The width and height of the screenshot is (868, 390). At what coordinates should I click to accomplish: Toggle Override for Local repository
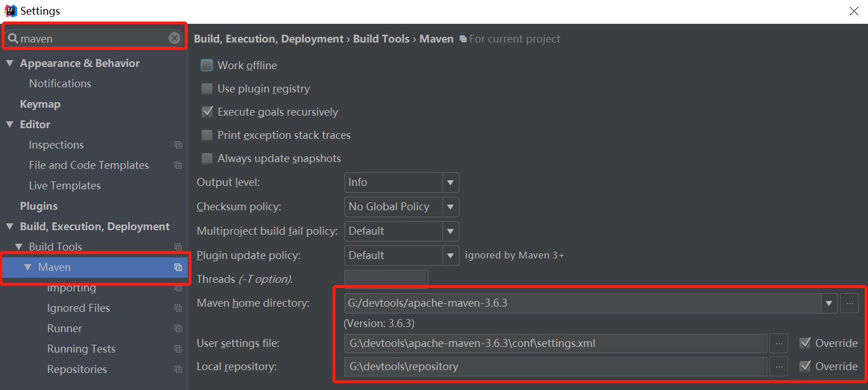click(805, 366)
